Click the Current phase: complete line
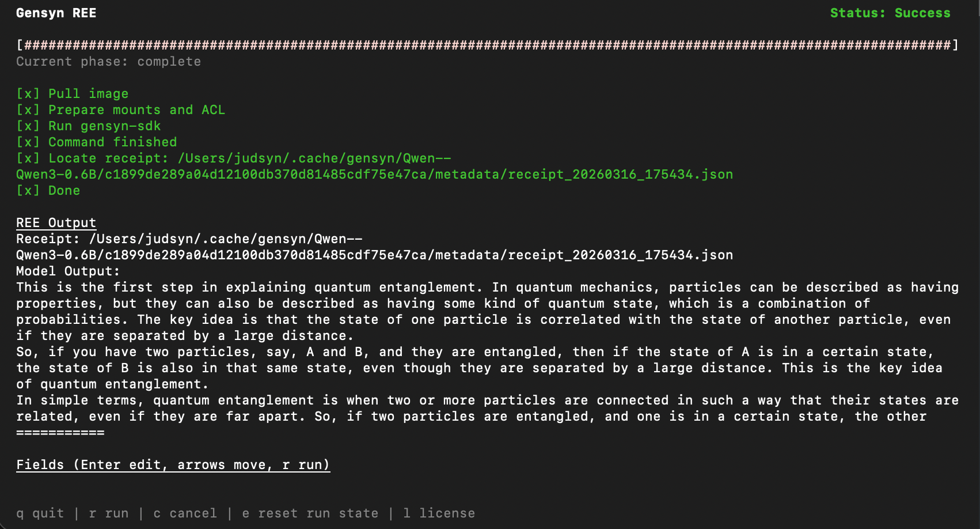Screen dimensions: 980x529 [x=108, y=62]
